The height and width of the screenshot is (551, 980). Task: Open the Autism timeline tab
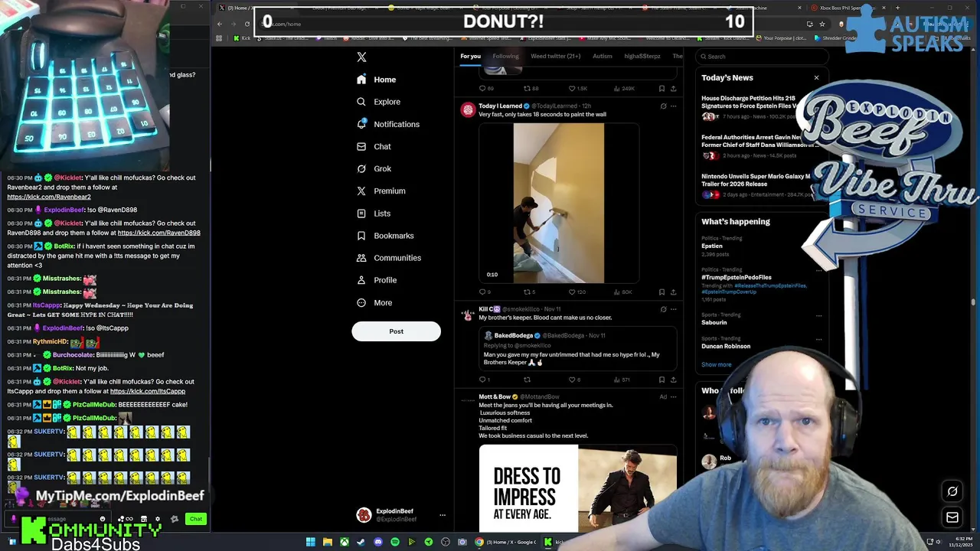602,56
